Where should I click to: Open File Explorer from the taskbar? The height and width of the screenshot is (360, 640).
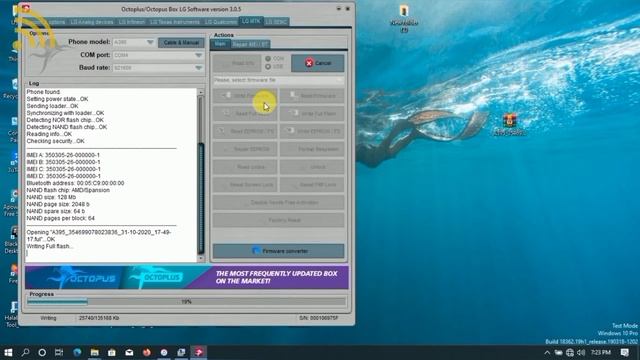(x=94, y=352)
